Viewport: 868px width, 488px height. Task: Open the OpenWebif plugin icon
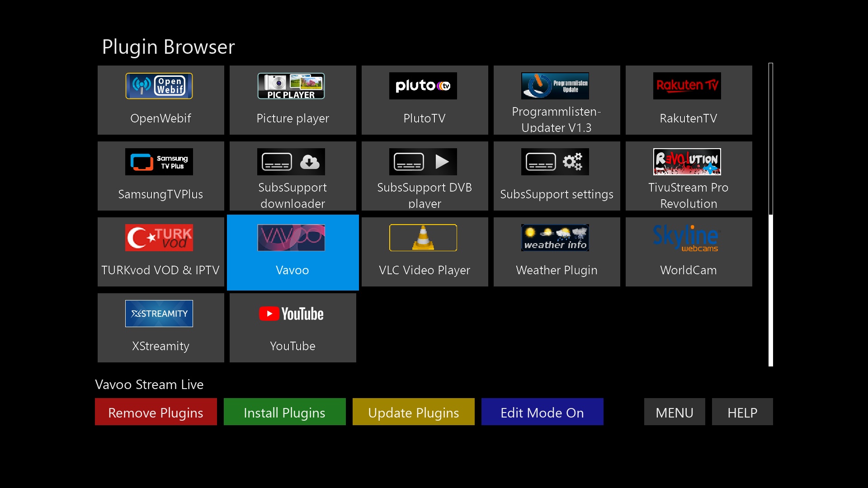(x=159, y=86)
